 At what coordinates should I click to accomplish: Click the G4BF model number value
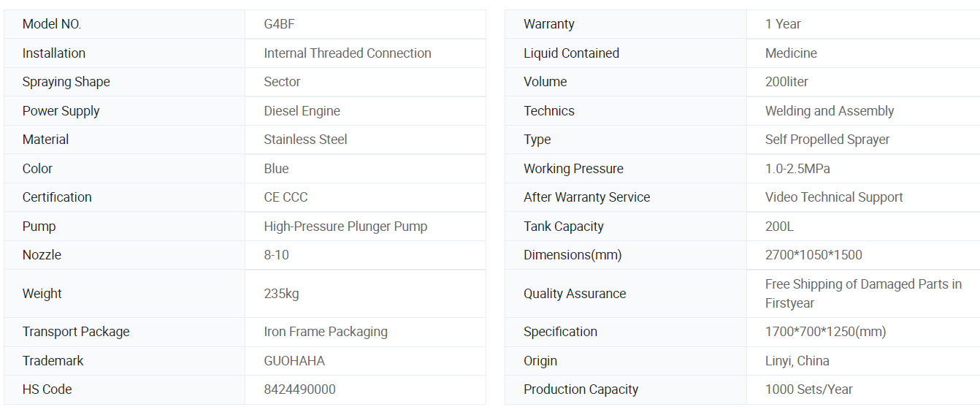pyautogui.click(x=279, y=24)
